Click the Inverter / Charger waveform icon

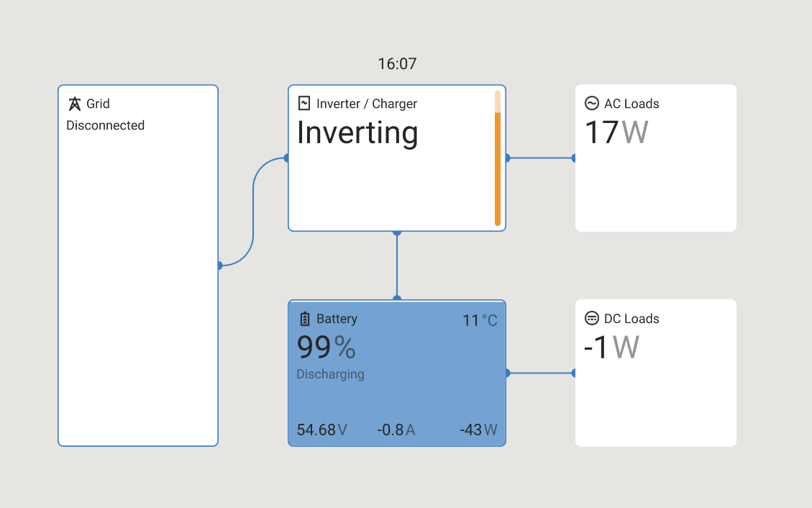(304, 104)
